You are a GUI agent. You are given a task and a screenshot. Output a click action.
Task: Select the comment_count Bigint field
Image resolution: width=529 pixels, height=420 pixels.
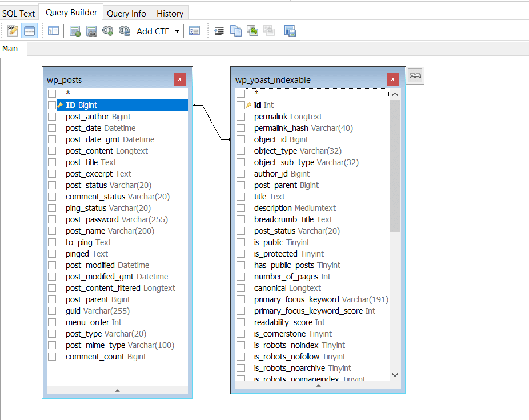pyautogui.click(x=106, y=357)
